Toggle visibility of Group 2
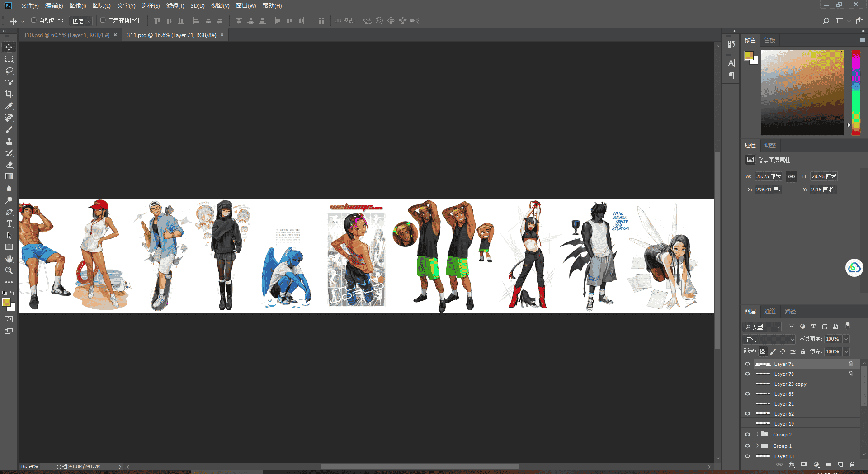This screenshot has height=474, width=868. [x=747, y=435]
